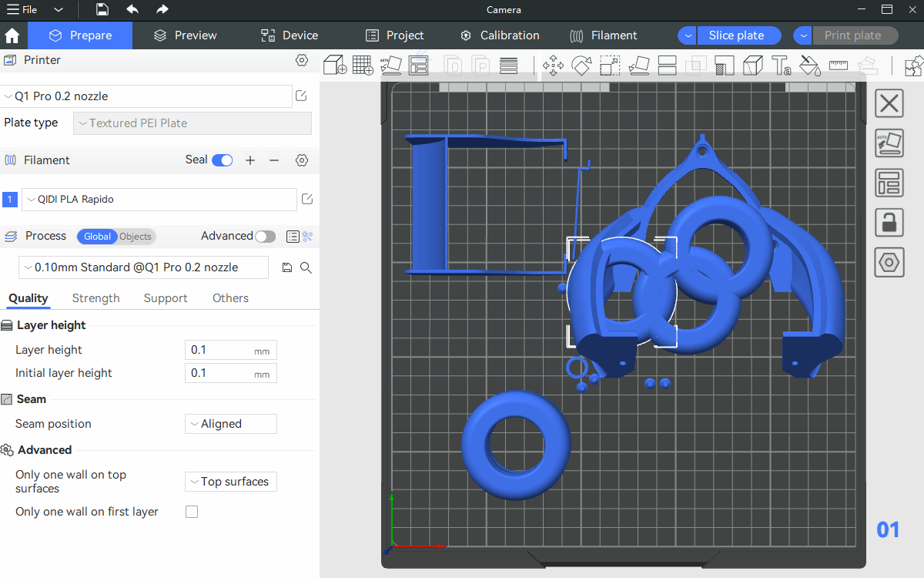924x578 pixels.
Task: Select the Move tool in the toolbar
Action: tap(553, 66)
